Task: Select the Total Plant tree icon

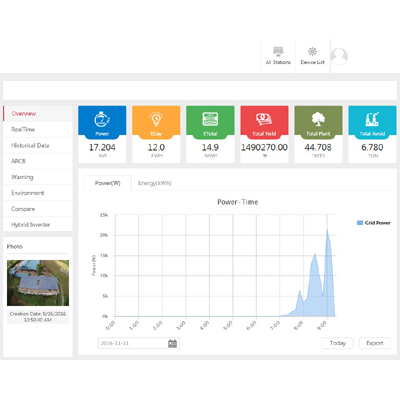Action: click(318, 119)
